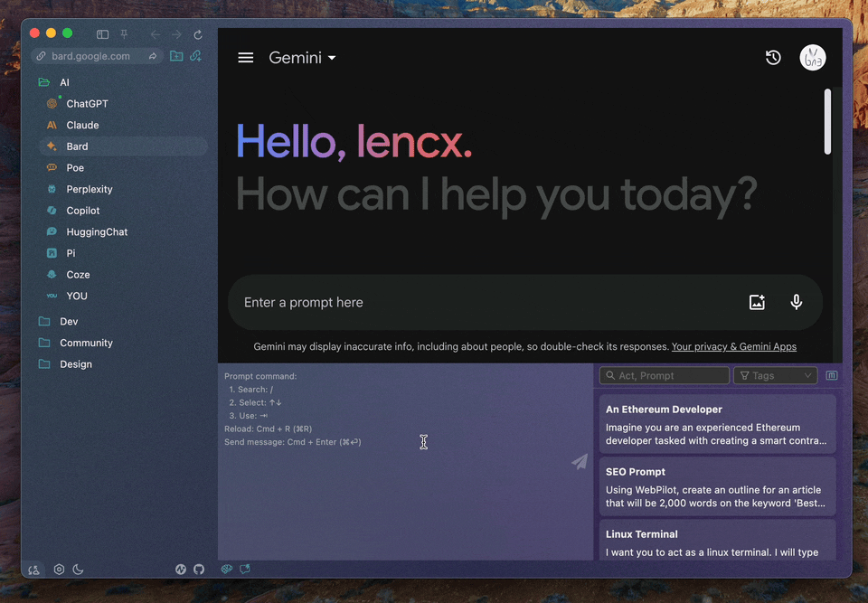Add a new link with the chain-plus icon
Screen dimensions: 868x603
(x=195, y=56)
